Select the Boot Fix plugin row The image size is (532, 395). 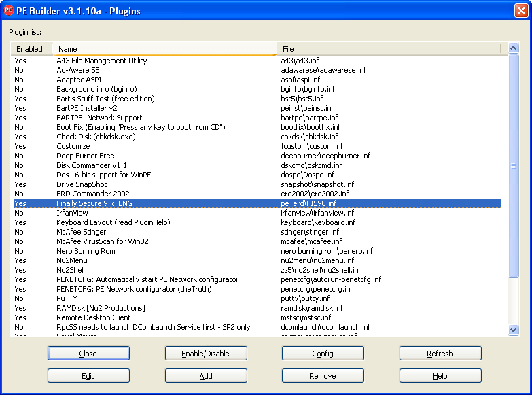tap(258, 127)
